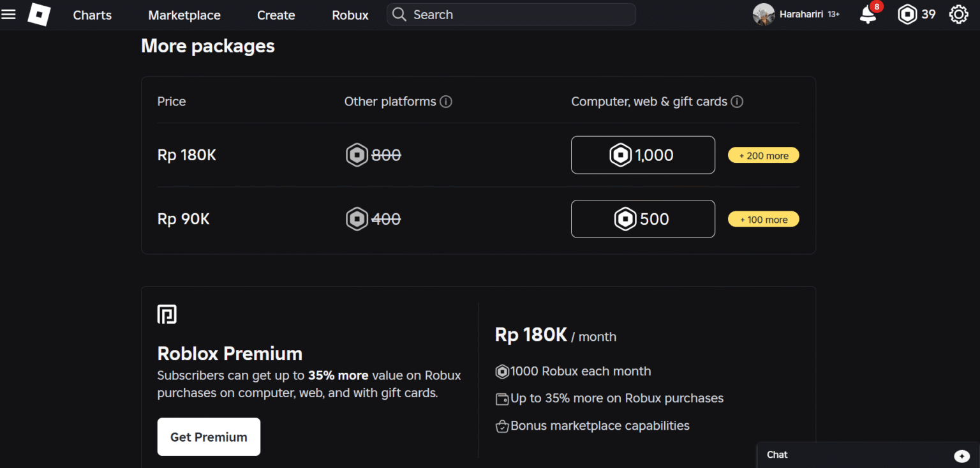Image resolution: width=980 pixels, height=468 pixels.
Task: Click the wallet icon next to Up to 35% more
Action: point(502,399)
